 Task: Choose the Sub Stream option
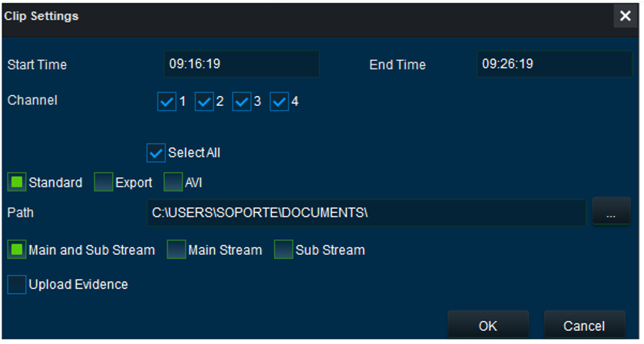tap(284, 250)
